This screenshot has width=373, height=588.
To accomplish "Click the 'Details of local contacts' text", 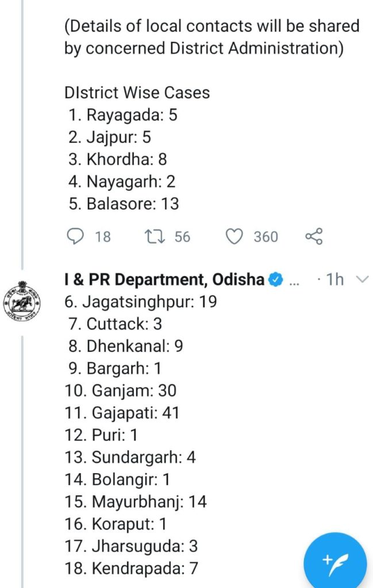I will point(212,26).
